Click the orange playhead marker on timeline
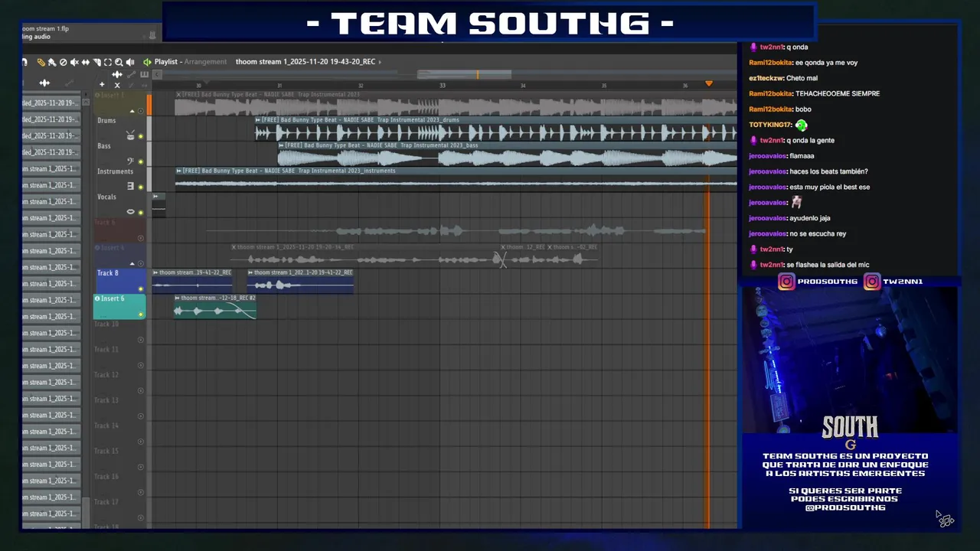This screenshot has height=551, width=980. click(x=709, y=83)
